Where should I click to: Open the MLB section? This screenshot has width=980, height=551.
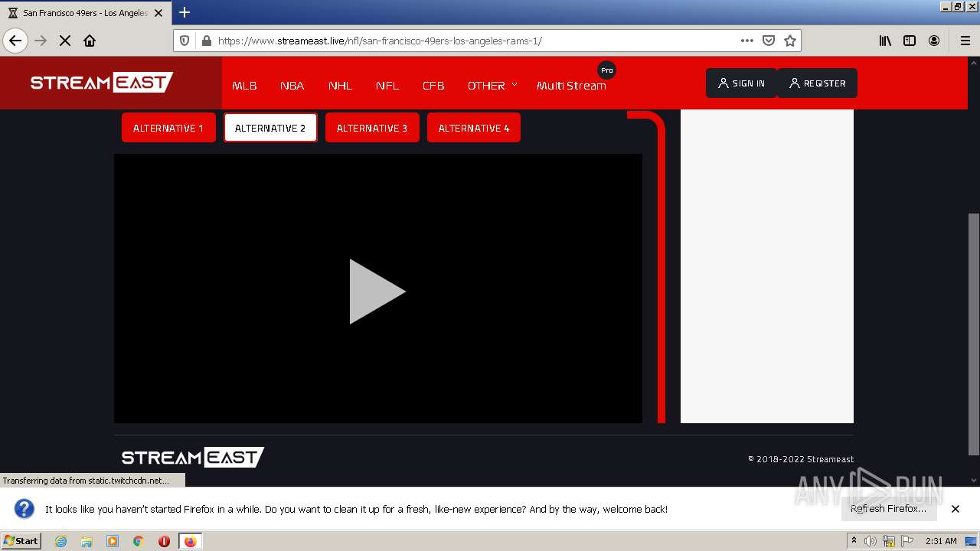[x=244, y=85]
